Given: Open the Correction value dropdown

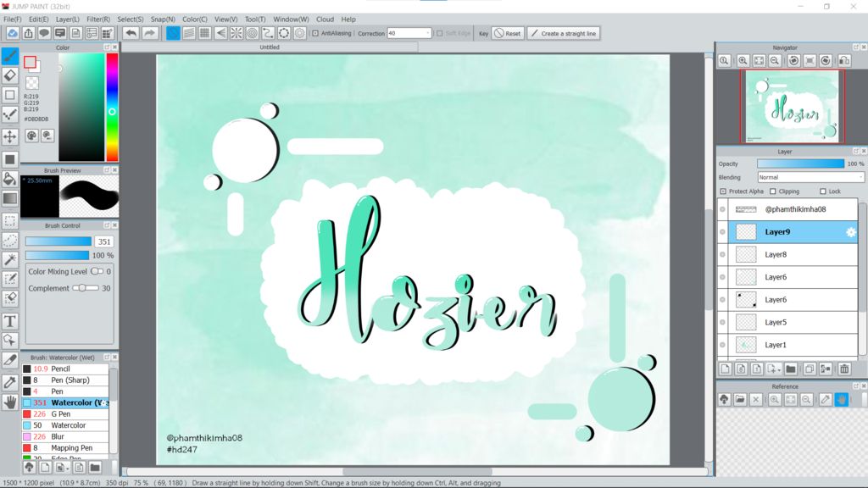Looking at the screenshot, I should [x=409, y=33].
